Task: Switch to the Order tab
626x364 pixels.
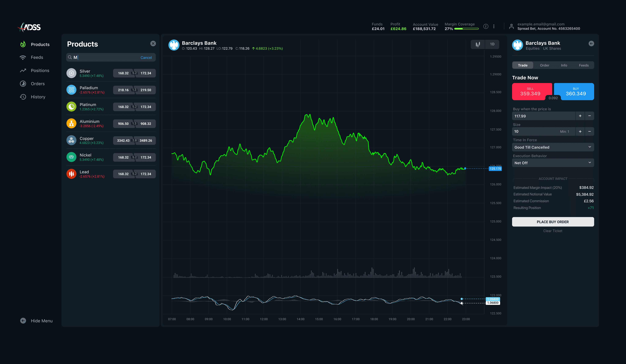Action: 544,65
